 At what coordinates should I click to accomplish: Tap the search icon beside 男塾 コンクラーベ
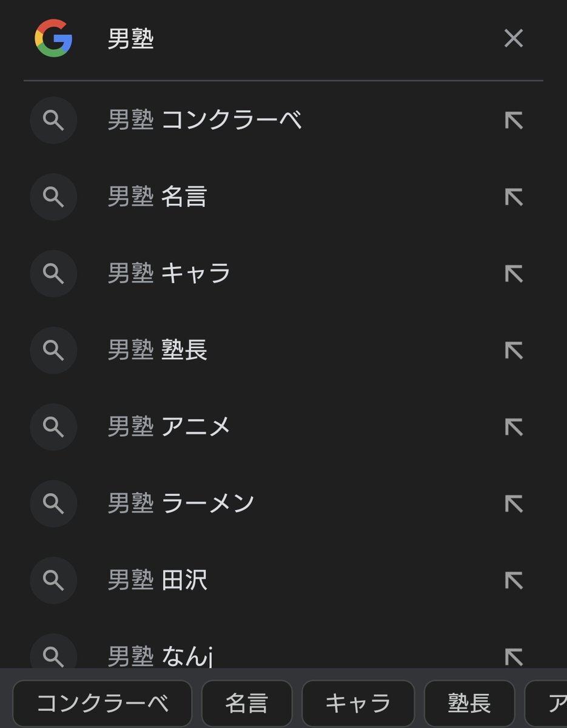(53, 120)
